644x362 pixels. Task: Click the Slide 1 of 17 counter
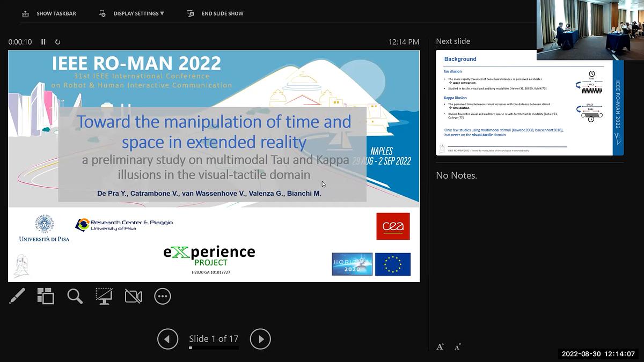point(214,338)
